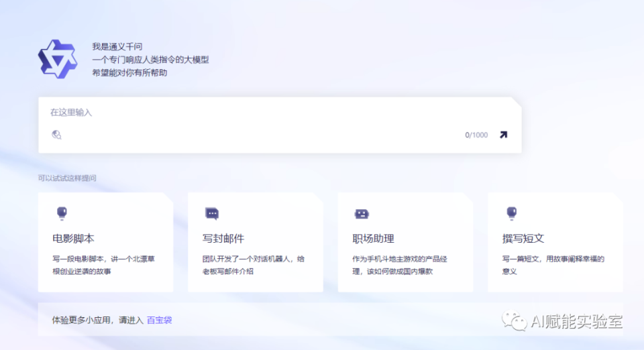
Task: Open the 百宝袋 link
Action: 160,320
